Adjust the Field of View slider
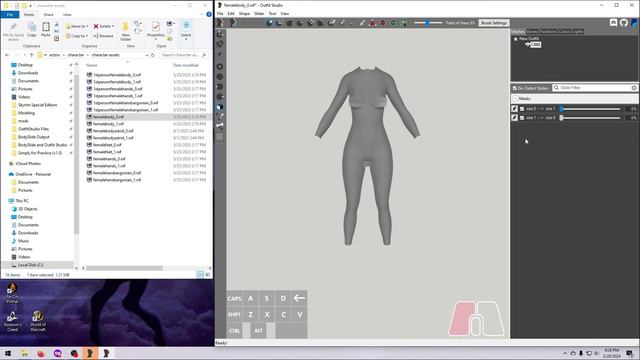Viewport: 640px width, 360px height. (x=428, y=23)
